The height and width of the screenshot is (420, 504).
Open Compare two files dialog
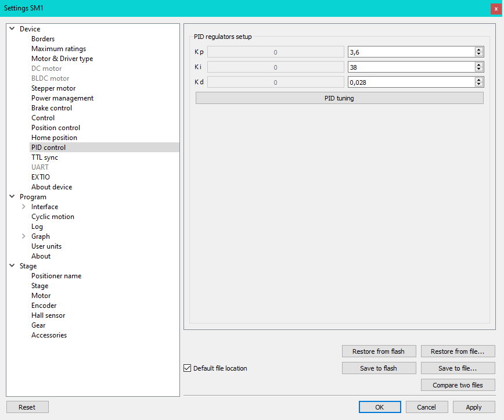click(x=458, y=385)
